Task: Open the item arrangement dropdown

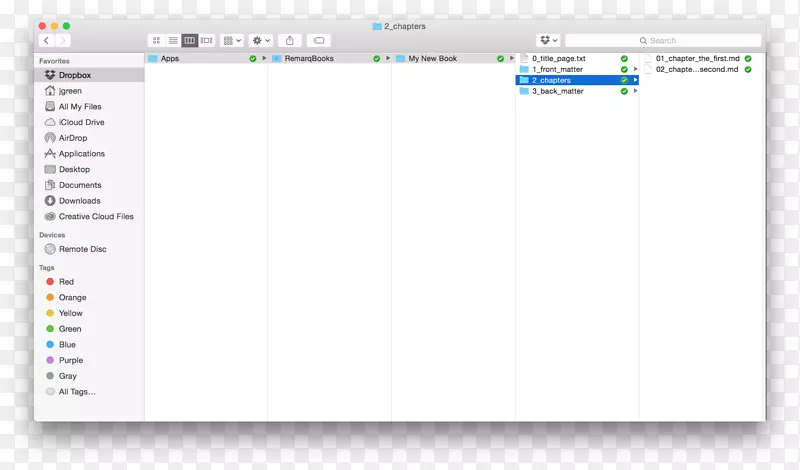Action: click(232, 41)
